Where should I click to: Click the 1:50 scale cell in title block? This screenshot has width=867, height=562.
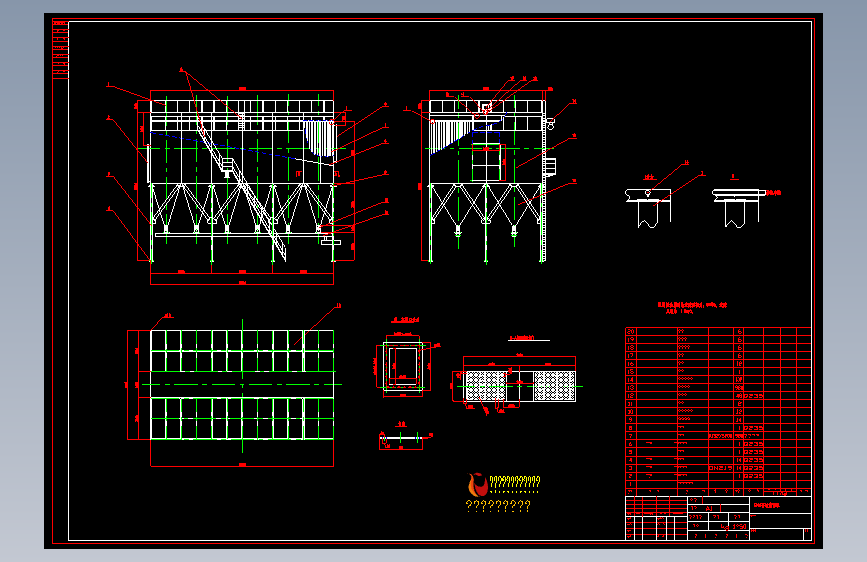tap(739, 527)
